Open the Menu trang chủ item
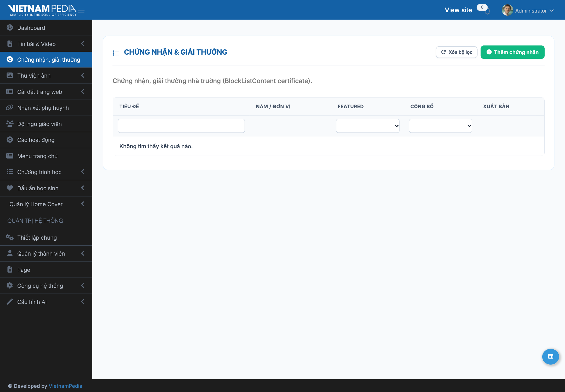The height and width of the screenshot is (392, 565). pyautogui.click(x=46, y=156)
